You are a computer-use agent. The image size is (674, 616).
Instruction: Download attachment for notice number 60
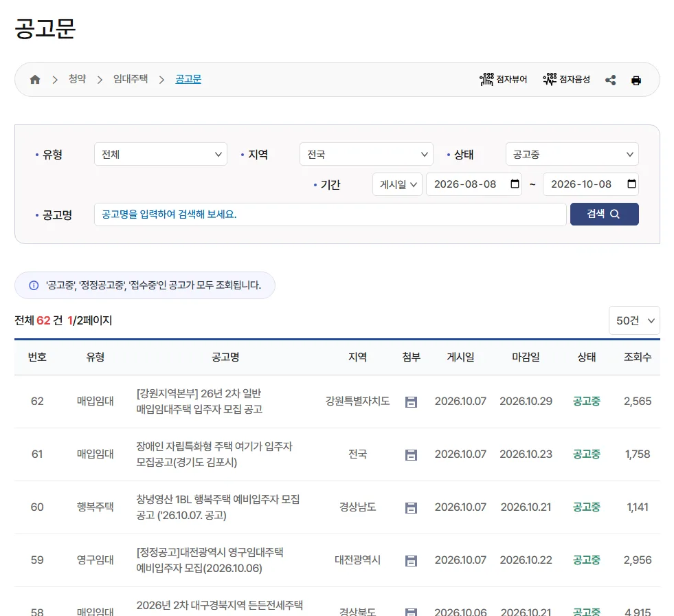click(x=411, y=507)
